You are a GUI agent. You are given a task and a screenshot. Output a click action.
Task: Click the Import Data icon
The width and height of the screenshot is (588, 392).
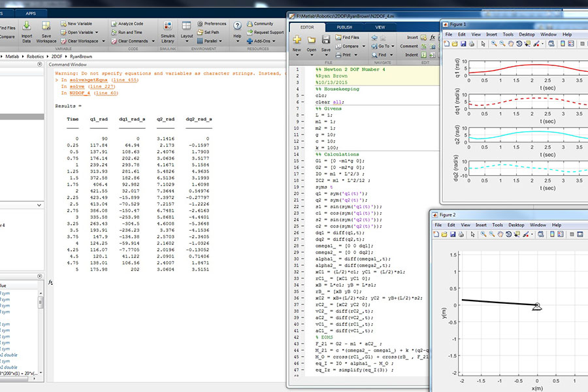(26, 26)
